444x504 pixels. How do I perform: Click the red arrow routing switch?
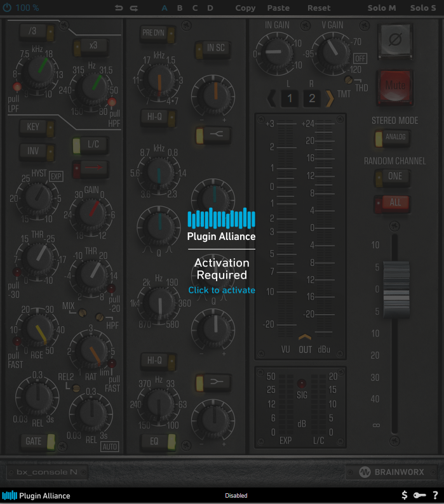click(x=90, y=169)
